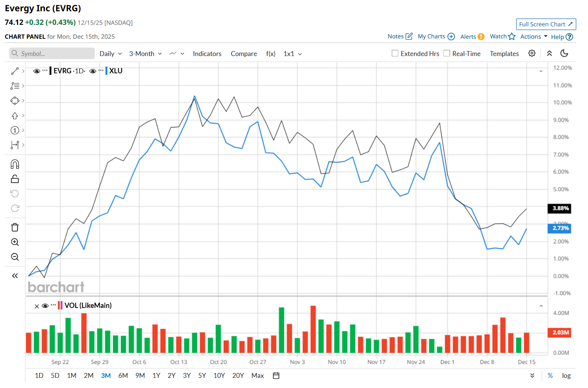Image resolution: width=588 pixels, height=388 pixels.
Task: Open Help question mark icon
Action: (569, 37)
